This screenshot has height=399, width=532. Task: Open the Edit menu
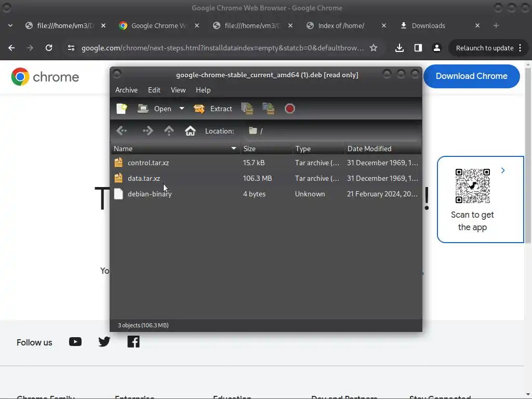[x=154, y=90]
